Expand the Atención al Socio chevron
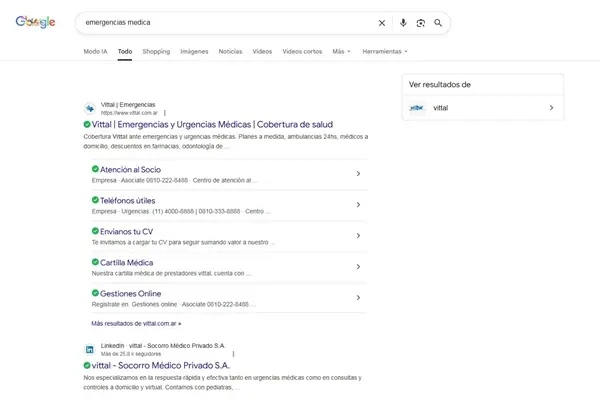The image size is (600, 400). pyautogui.click(x=358, y=174)
